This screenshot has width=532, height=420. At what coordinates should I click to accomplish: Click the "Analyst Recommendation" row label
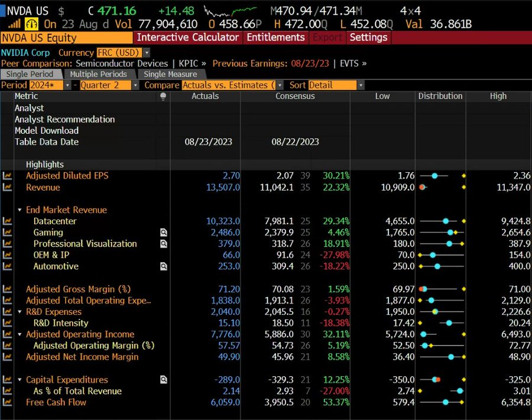coord(65,119)
